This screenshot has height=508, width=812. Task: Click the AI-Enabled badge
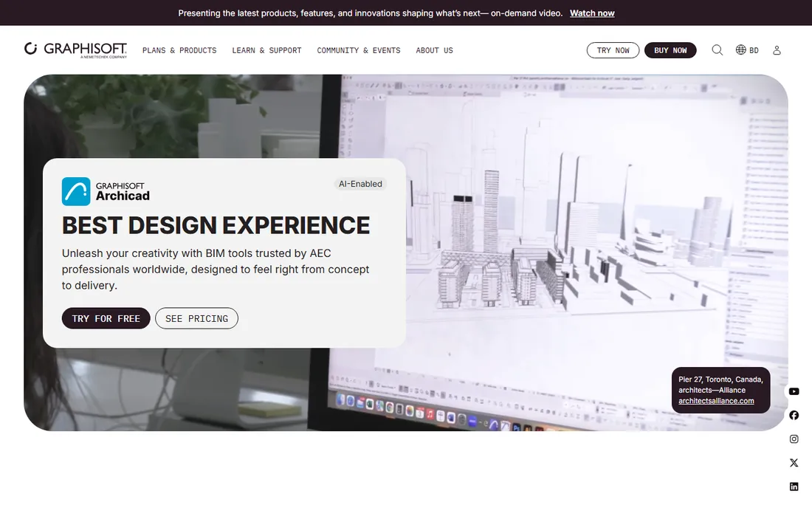360,184
